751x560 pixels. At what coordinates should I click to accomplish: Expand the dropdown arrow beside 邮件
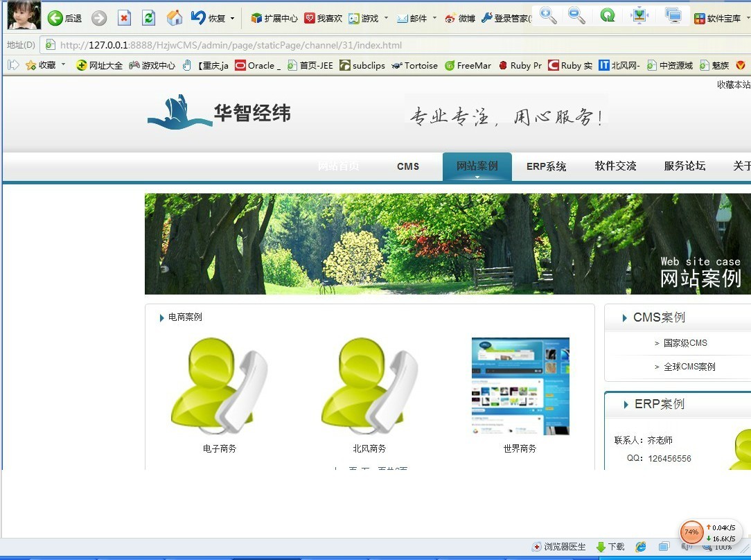click(x=434, y=18)
